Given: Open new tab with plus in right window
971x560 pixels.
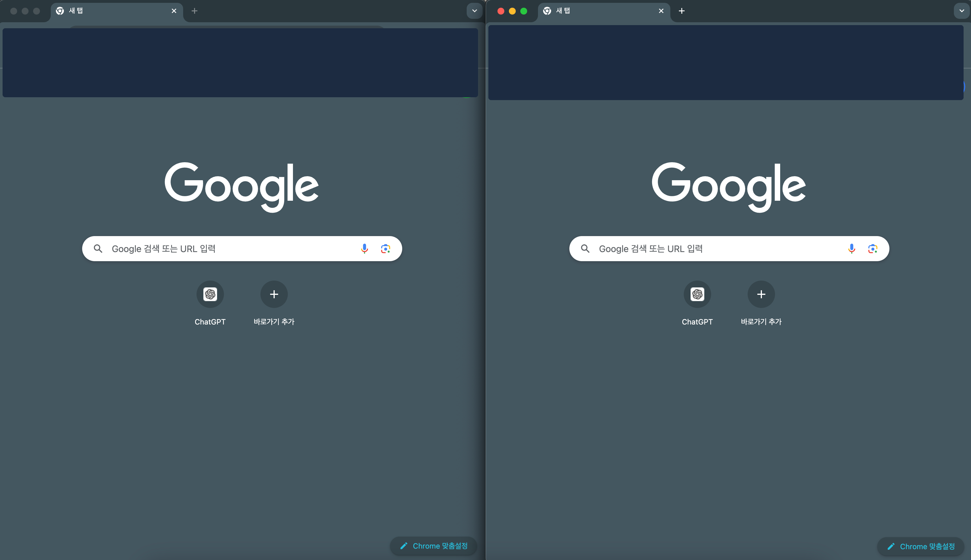Looking at the screenshot, I should pyautogui.click(x=682, y=11).
